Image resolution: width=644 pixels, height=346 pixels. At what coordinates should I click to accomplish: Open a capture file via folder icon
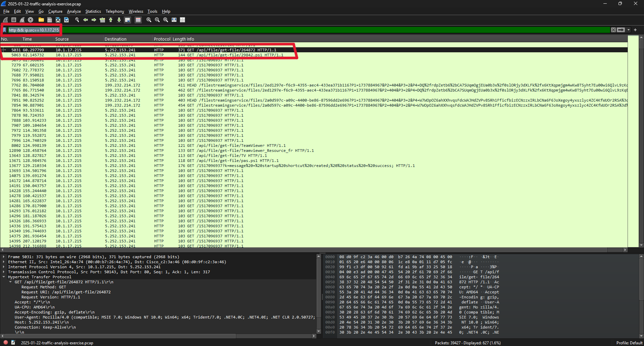(41, 20)
